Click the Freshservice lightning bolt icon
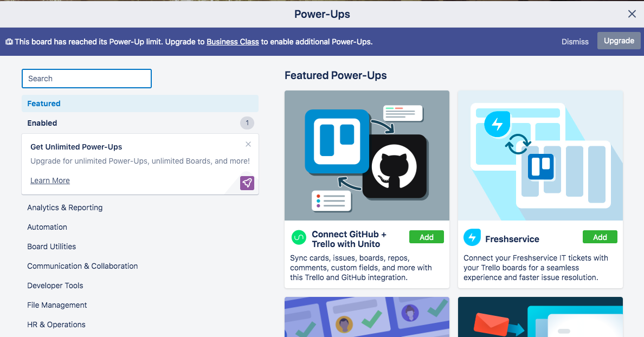644x337 pixels. (x=472, y=237)
